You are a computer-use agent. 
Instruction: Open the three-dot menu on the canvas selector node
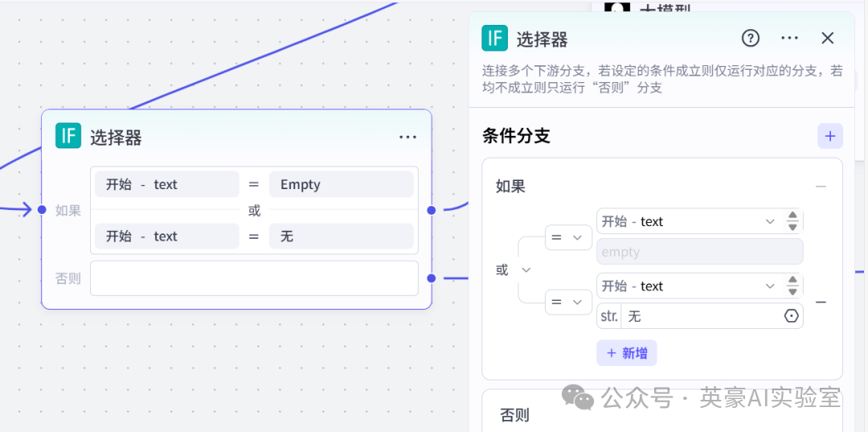pyautogui.click(x=408, y=137)
